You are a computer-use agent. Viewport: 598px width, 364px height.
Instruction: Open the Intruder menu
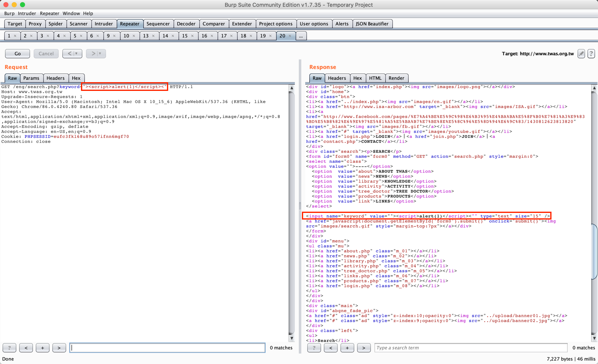coord(27,13)
